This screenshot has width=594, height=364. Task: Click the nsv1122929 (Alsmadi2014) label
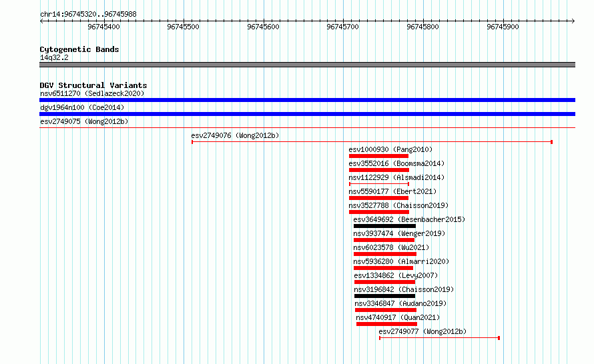point(396,177)
